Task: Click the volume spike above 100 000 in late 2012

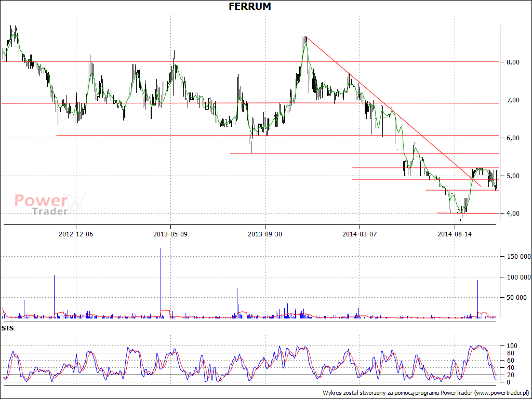Action: (x=54, y=297)
